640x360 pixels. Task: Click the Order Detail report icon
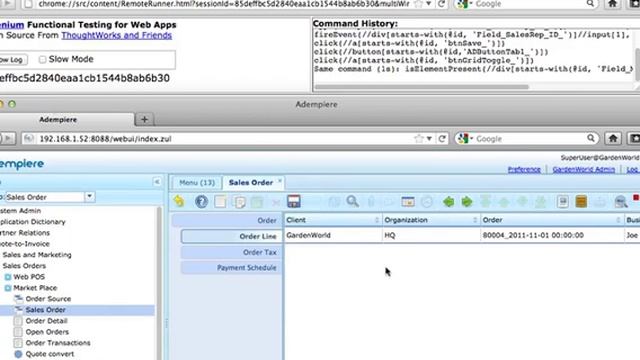click(x=18, y=321)
